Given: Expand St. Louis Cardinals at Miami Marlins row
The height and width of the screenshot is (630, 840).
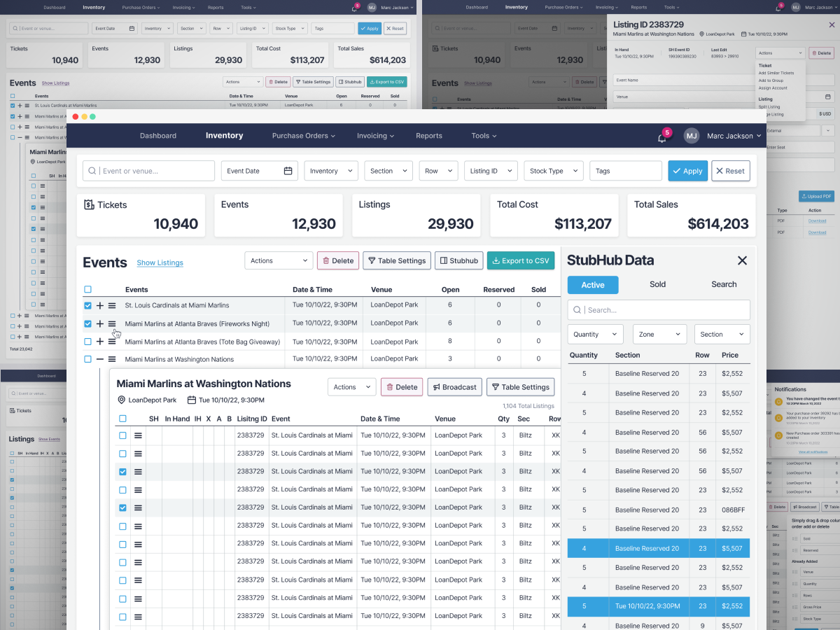Looking at the screenshot, I should tap(99, 305).
